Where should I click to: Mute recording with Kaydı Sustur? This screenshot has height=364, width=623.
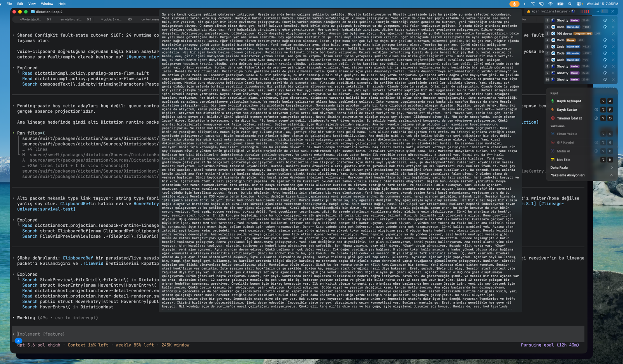tap(567, 110)
